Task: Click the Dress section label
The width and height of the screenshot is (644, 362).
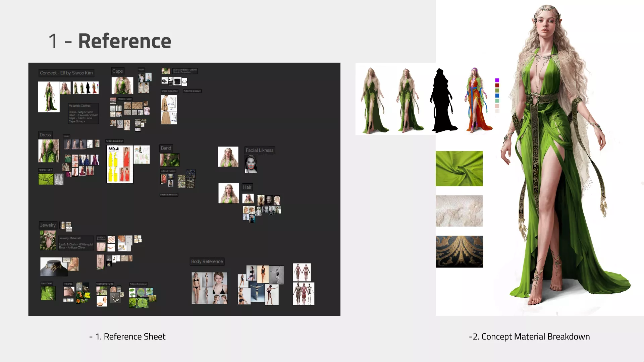Action: click(45, 135)
